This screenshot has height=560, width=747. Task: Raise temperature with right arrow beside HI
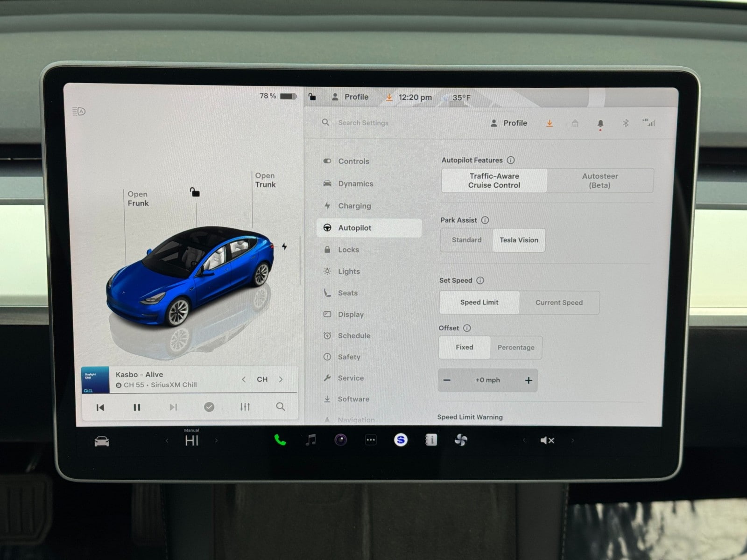(216, 441)
